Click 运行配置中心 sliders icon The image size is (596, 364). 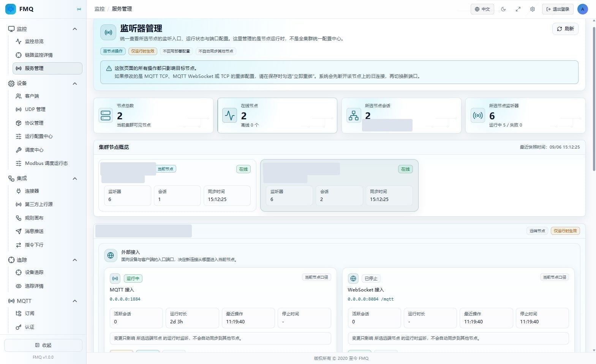tap(18, 136)
